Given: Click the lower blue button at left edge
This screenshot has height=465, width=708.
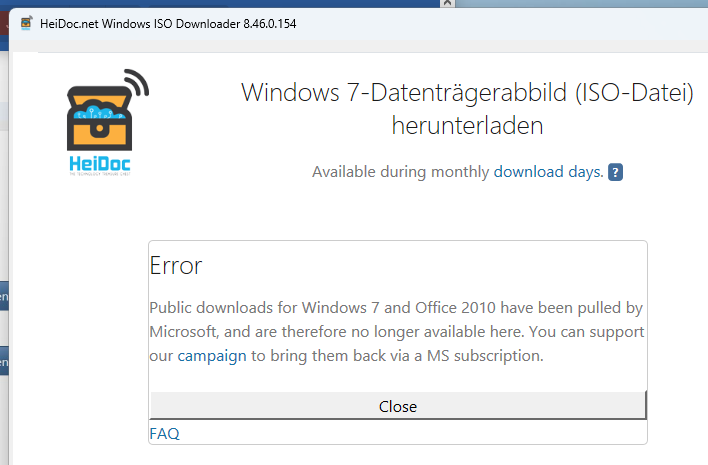Looking at the screenshot, I should 4,360.
